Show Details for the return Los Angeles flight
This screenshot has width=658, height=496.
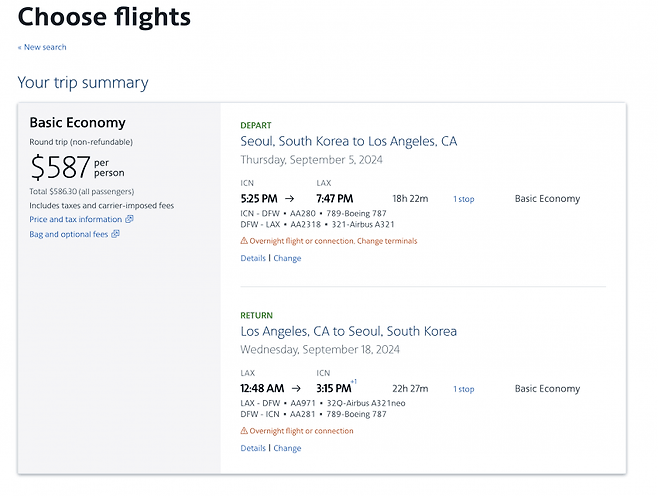coord(253,448)
